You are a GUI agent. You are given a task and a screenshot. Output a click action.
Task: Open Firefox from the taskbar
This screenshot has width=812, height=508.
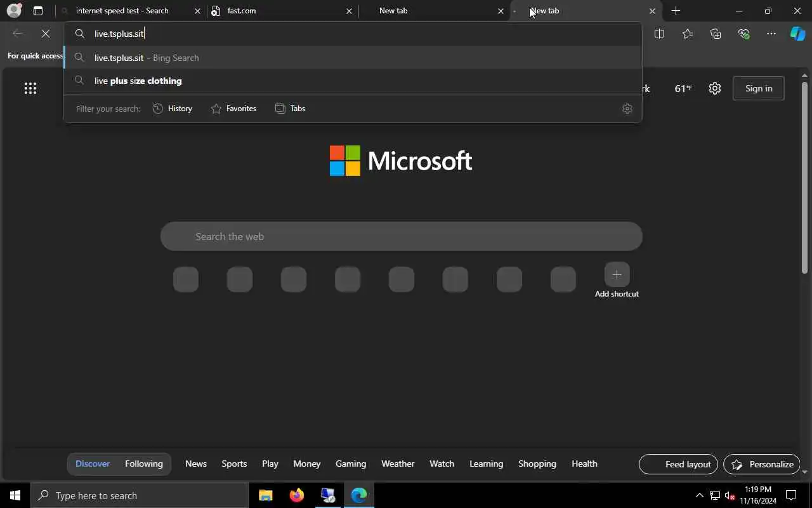[x=297, y=495]
